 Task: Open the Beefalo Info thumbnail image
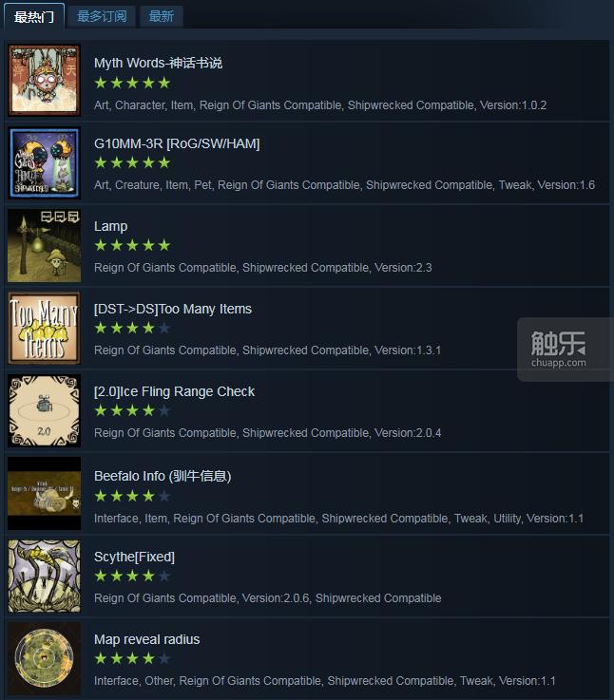(45, 493)
